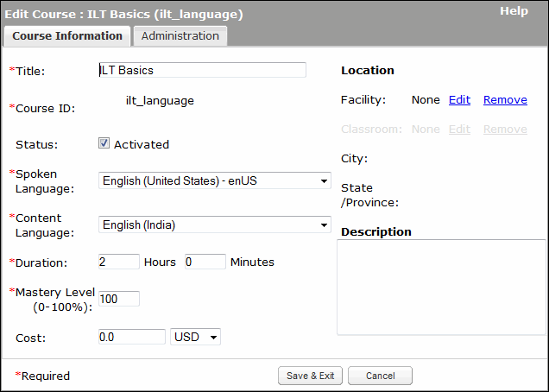The width and height of the screenshot is (549, 392).
Task: Toggle the Activated status checkbox
Action: (x=104, y=144)
